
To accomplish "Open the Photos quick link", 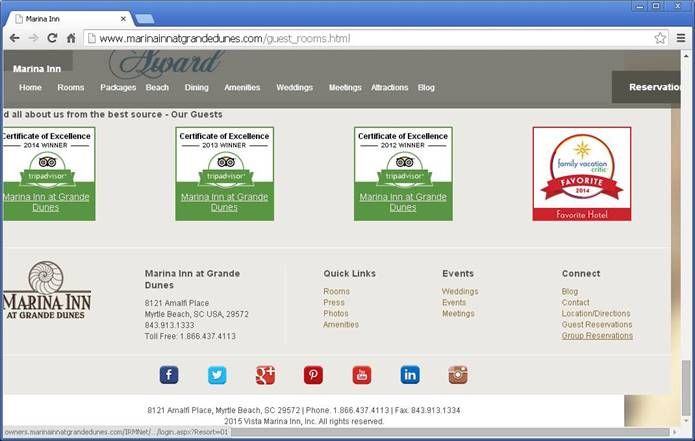I will coord(336,314).
